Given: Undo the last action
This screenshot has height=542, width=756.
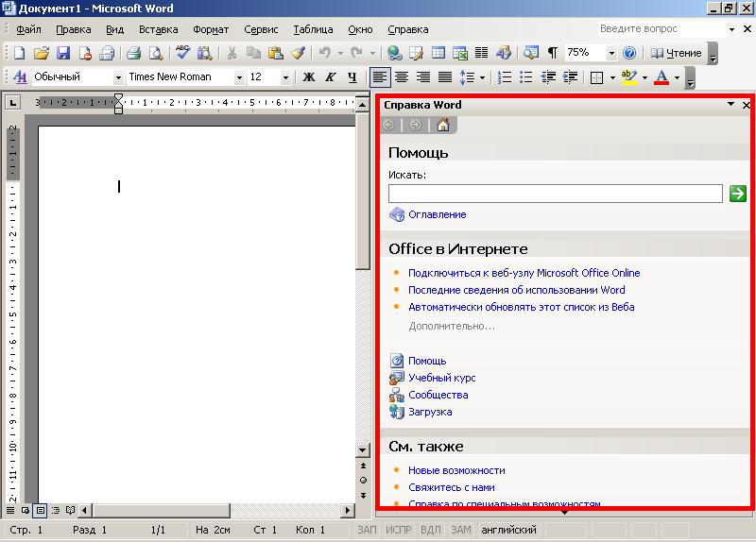Looking at the screenshot, I should point(324,53).
